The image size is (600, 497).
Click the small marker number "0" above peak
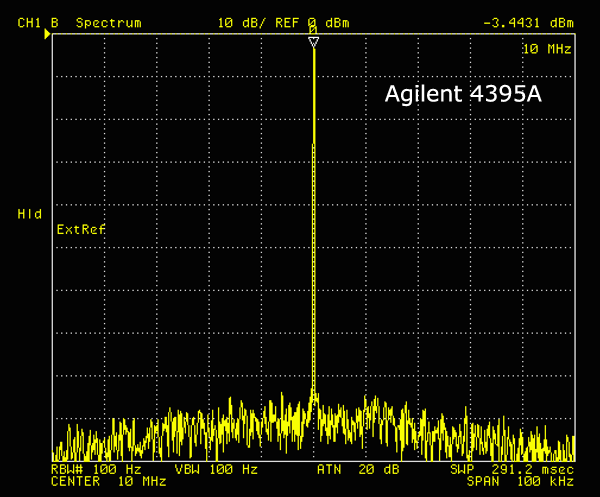313,30
